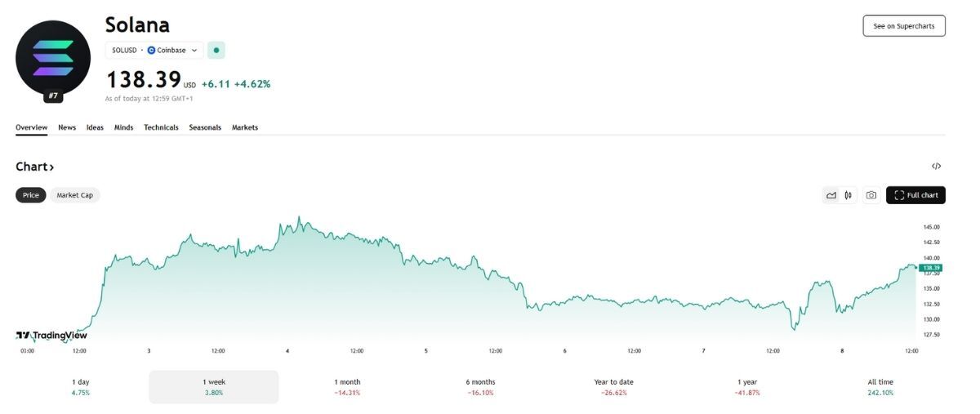Image resolution: width=980 pixels, height=414 pixels.
Task: Click the green market status dot
Action: [216, 50]
